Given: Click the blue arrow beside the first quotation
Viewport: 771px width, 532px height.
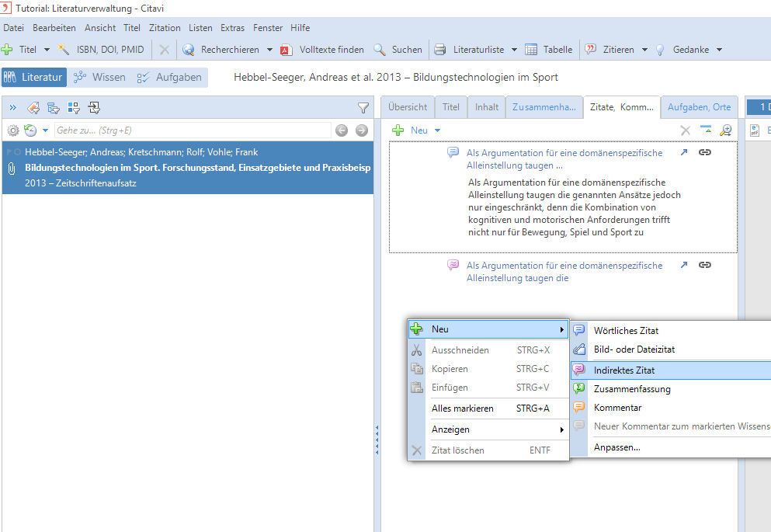Looking at the screenshot, I should point(683,152).
